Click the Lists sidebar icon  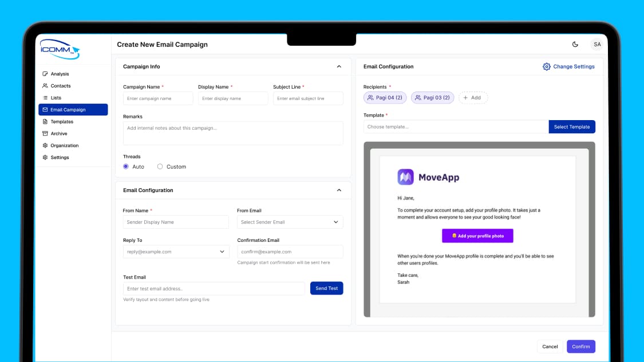pos(45,98)
